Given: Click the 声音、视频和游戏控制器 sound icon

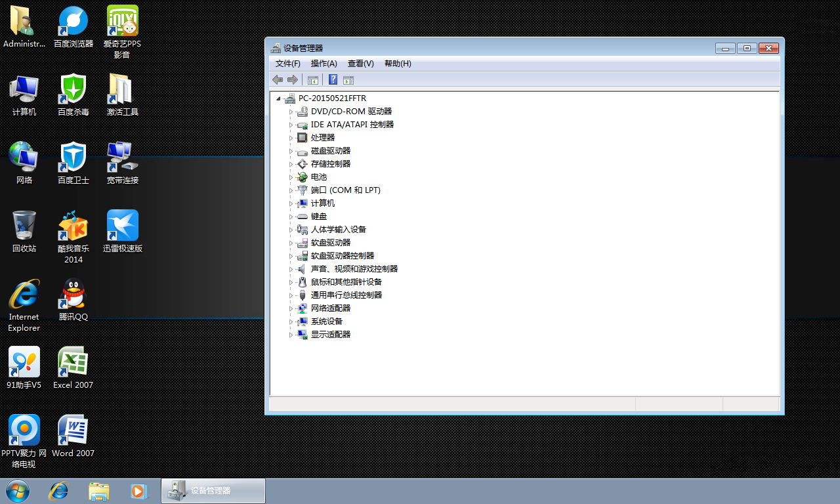Looking at the screenshot, I should (301, 268).
